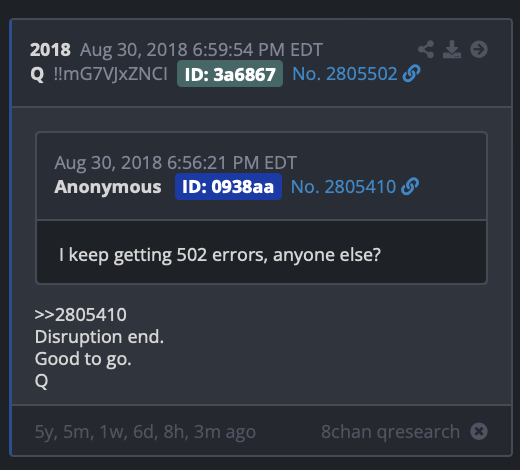Click the share icon in post header
The height and width of the screenshot is (470, 520).
pos(426,49)
